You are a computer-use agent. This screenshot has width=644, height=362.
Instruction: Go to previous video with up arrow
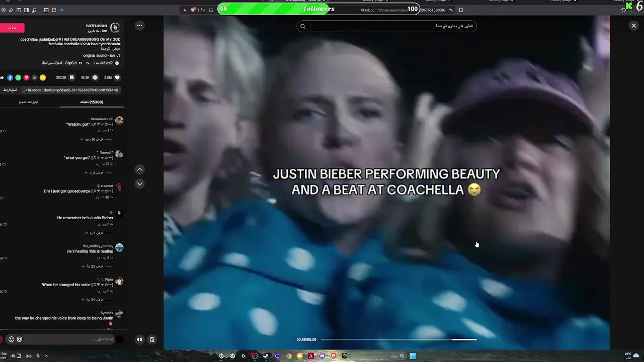click(140, 169)
